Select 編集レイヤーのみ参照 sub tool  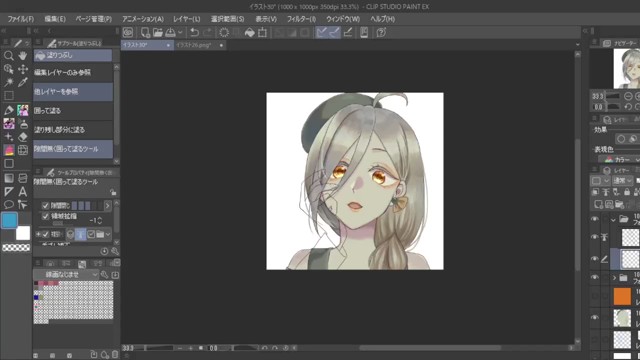[73, 73]
